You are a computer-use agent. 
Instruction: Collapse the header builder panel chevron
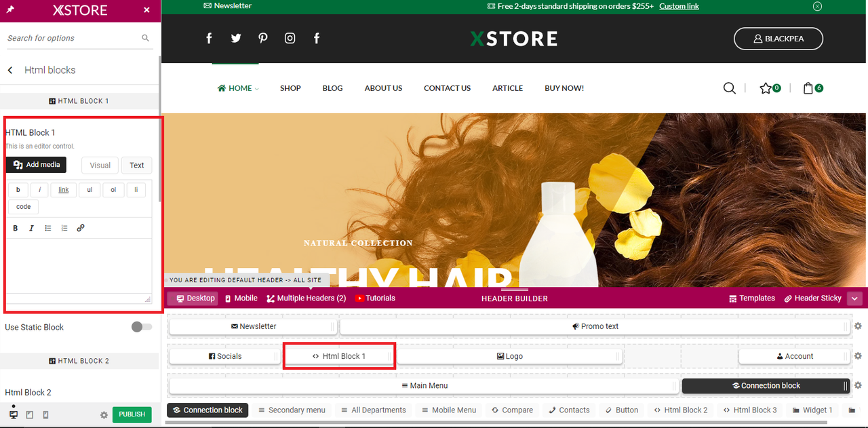[x=854, y=298]
